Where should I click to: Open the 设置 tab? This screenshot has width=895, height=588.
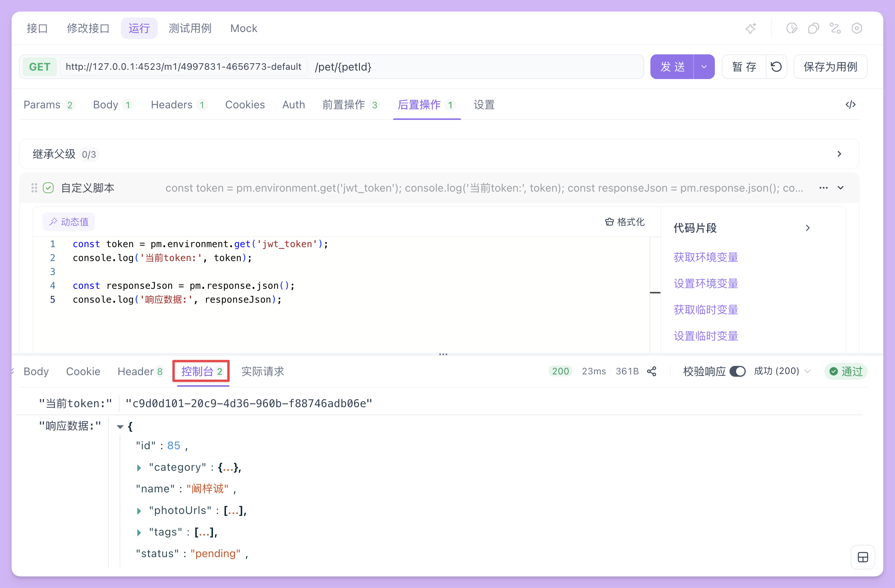coord(484,104)
